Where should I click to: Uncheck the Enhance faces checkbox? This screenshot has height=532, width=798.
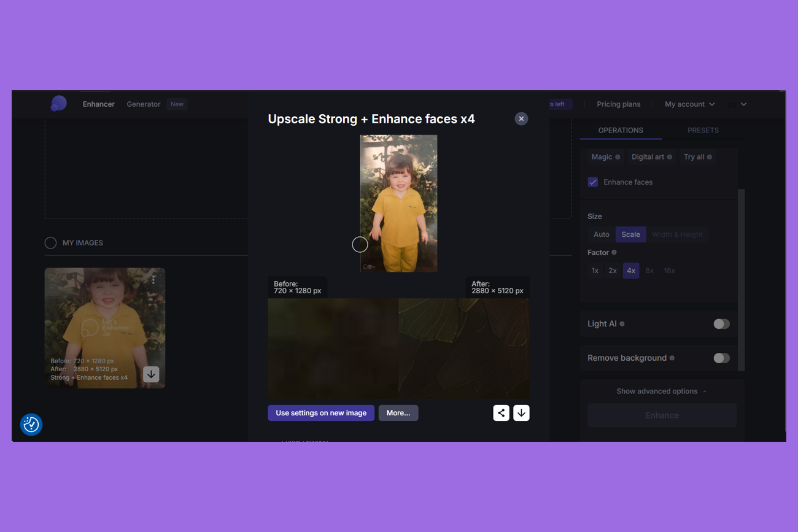coord(593,182)
